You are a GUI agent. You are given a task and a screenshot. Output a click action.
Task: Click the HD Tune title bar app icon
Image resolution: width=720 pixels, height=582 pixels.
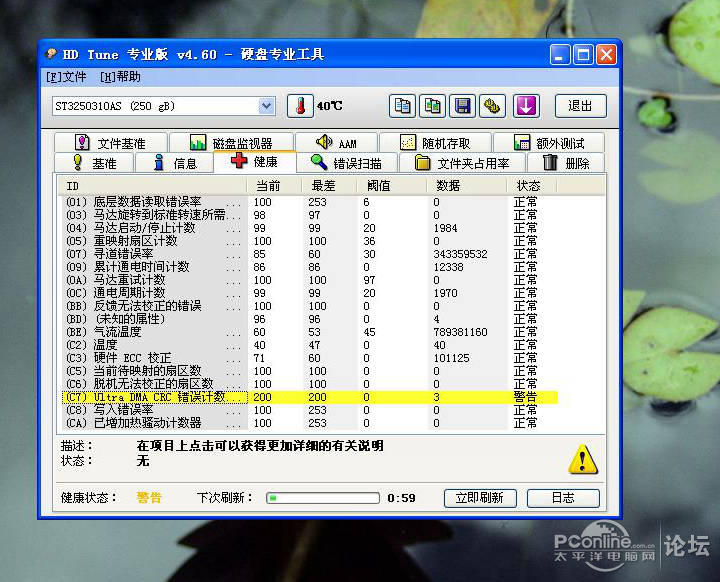point(51,54)
